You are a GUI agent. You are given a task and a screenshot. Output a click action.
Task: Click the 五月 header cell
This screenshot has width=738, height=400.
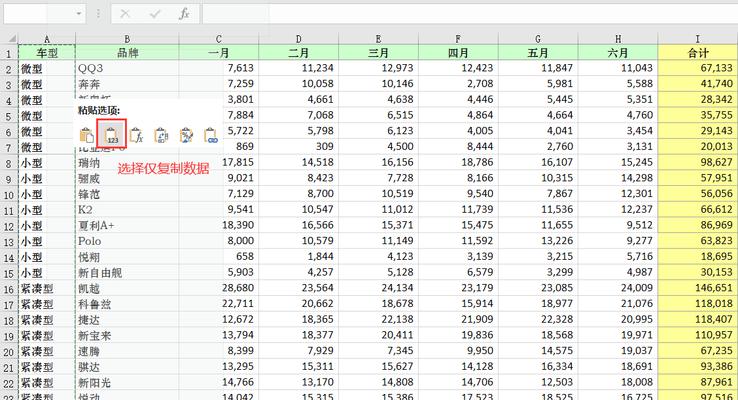pos(538,53)
